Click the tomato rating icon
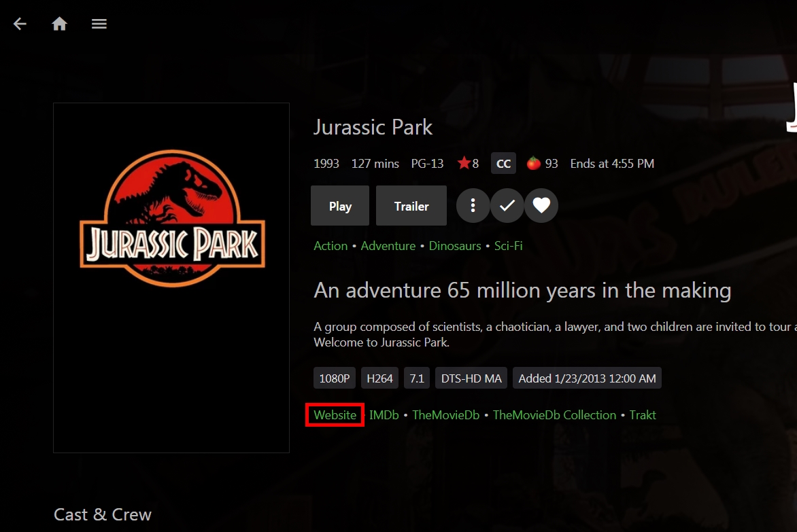797x532 pixels. click(x=534, y=164)
